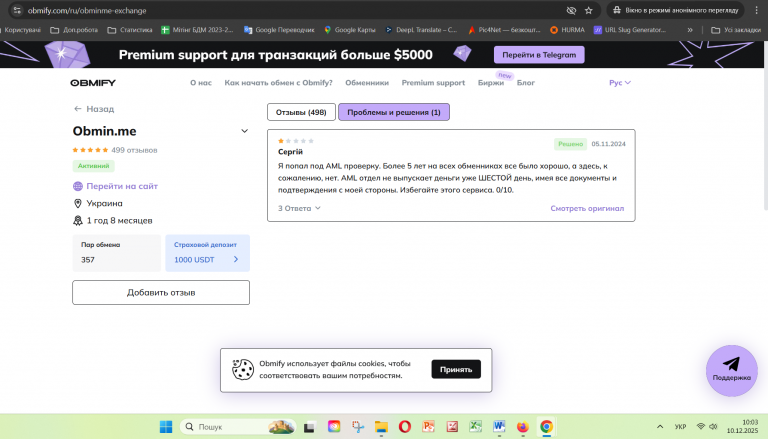The height and width of the screenshot is (439, 768).
Task: Open the Google Переводчик bookmark
Action: tap(279, 30)
